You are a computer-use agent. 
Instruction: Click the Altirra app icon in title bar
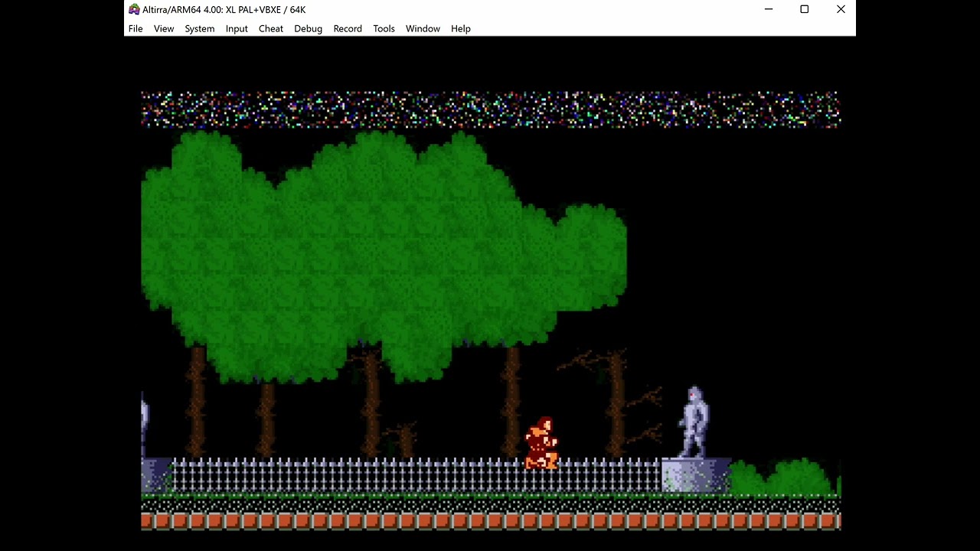click(134, 9)
